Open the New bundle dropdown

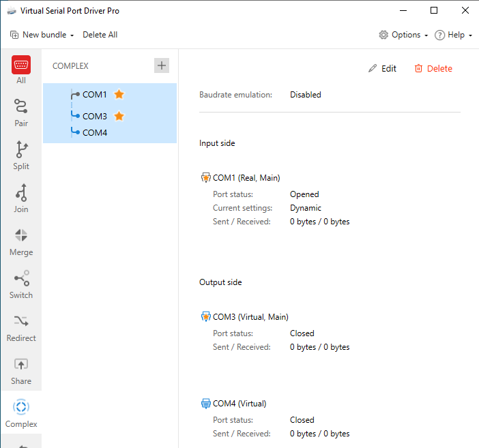tap(42, 35)
